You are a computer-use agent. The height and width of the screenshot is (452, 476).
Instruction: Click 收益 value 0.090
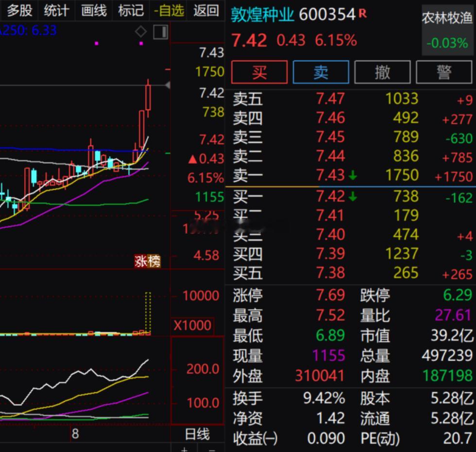[326, 438]
